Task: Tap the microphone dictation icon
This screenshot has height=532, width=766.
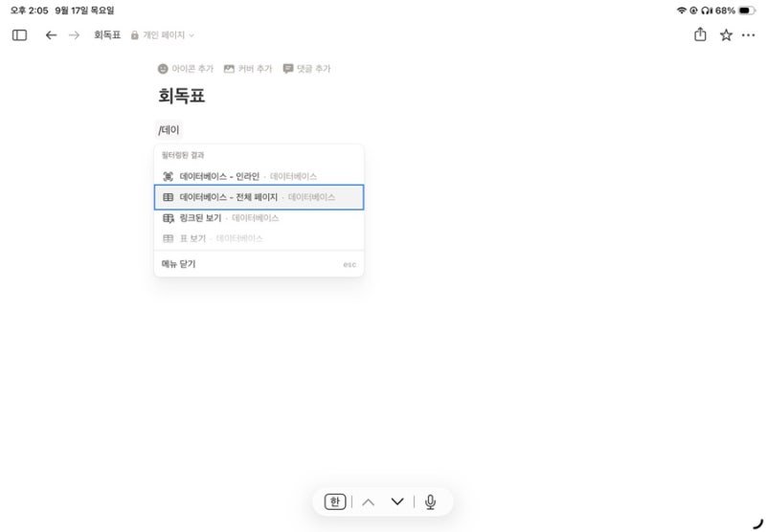Action: pos(430,501)
